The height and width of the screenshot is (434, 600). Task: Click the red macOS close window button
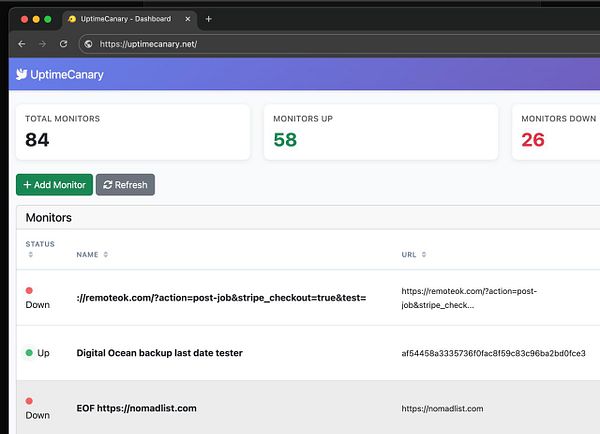pos(24,19)
